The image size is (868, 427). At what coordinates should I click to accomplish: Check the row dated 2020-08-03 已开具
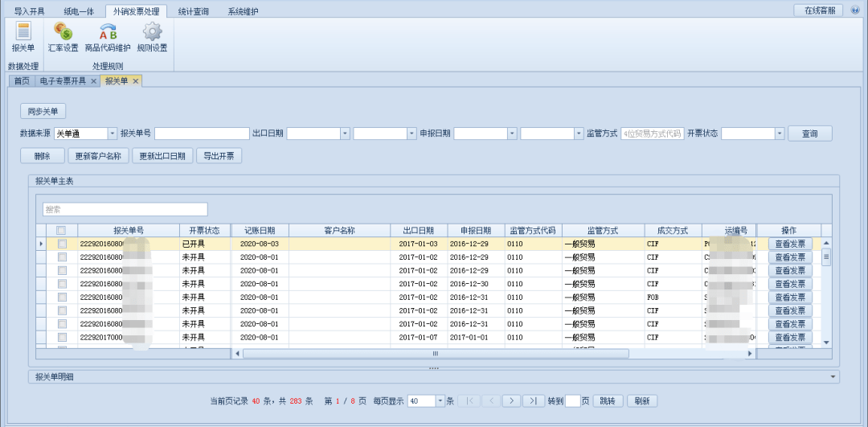[62, 244]
